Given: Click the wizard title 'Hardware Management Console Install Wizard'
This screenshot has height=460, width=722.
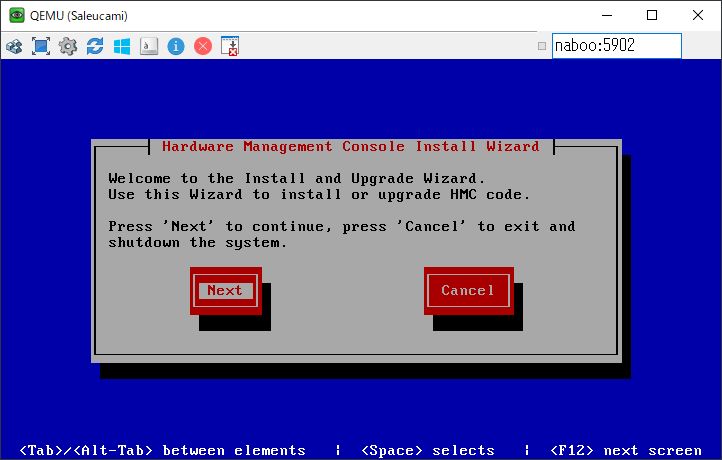Looking at the screenshot, I should [x=351, y=146].
